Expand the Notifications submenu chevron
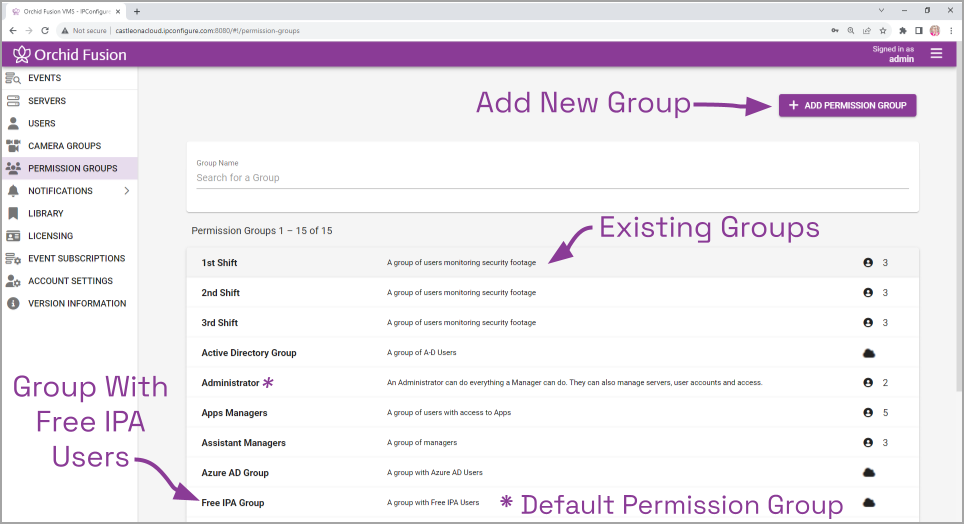 (126, 191)
